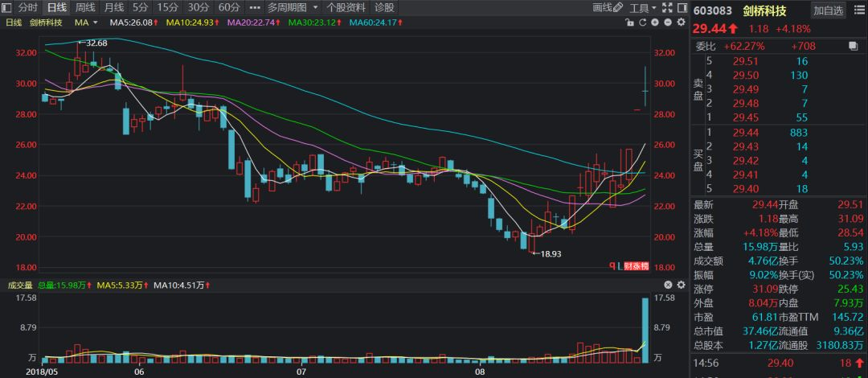Toggle the right side panel layout icon
Viewport: 868px width, 378px height.
681,8
